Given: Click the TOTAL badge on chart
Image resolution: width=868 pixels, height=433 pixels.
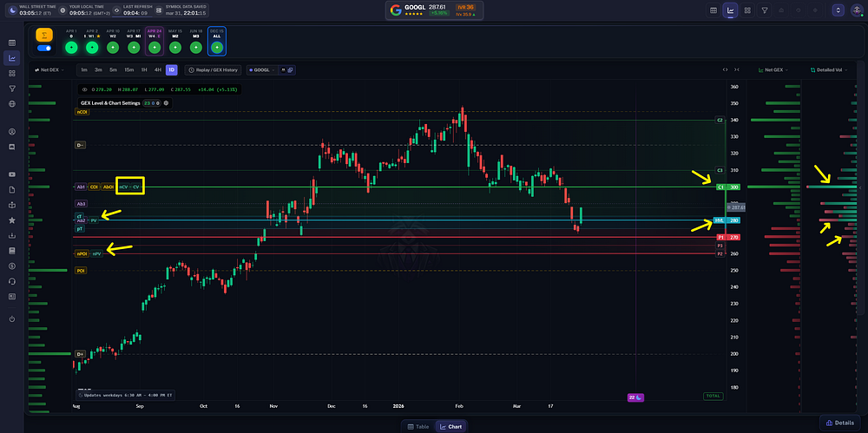Looking at the screenshot, I should click(713, 396).
